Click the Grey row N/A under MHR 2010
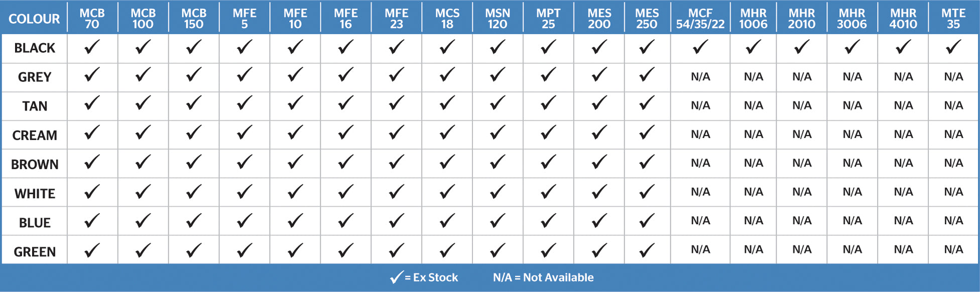The image size is (980, 292). [802, 77]
